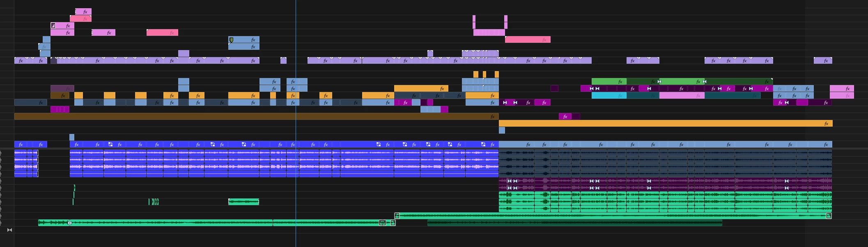This screenshot has width=868, height=247.
Task: Click the fx badge on the long orange clip
Action: tap(826, 124)
